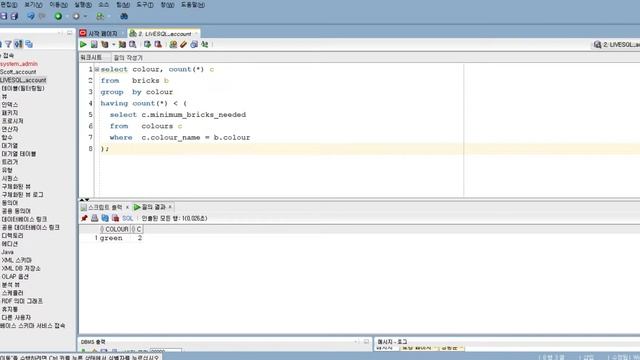
Task: Open the 도움말 menu
Action: tap(193, 5)
